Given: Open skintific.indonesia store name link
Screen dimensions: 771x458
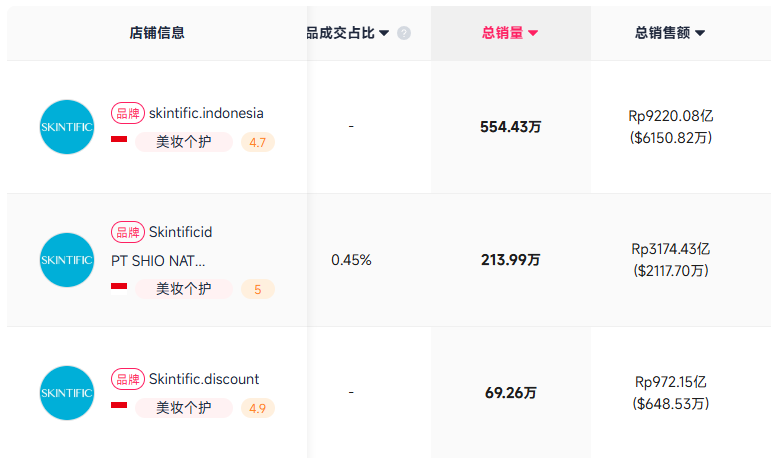Looking at the screenshot, I should pyautogui.click(x=206, y=113).
